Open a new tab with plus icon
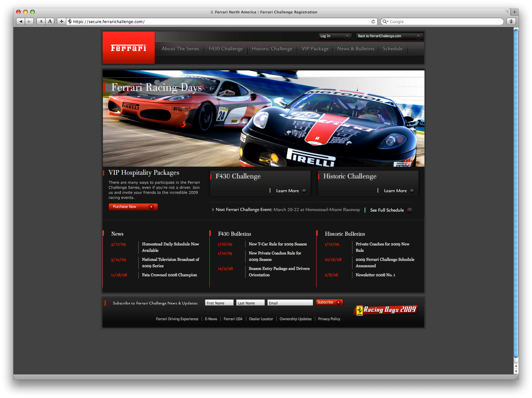The image size is (532, 398). [515, 12]
